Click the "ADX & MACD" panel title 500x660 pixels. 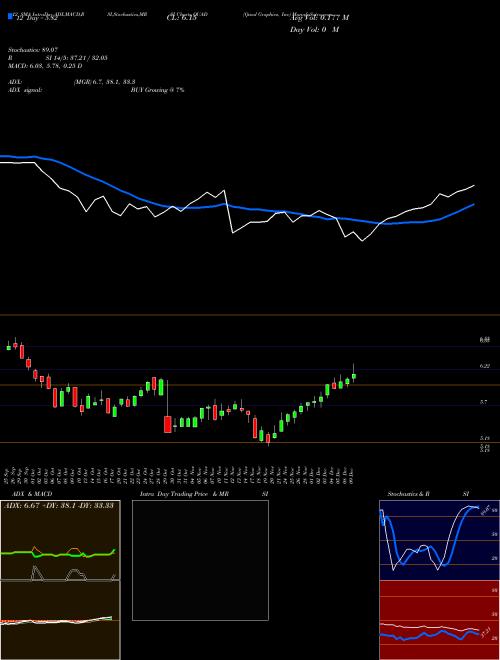click(32, 494)
